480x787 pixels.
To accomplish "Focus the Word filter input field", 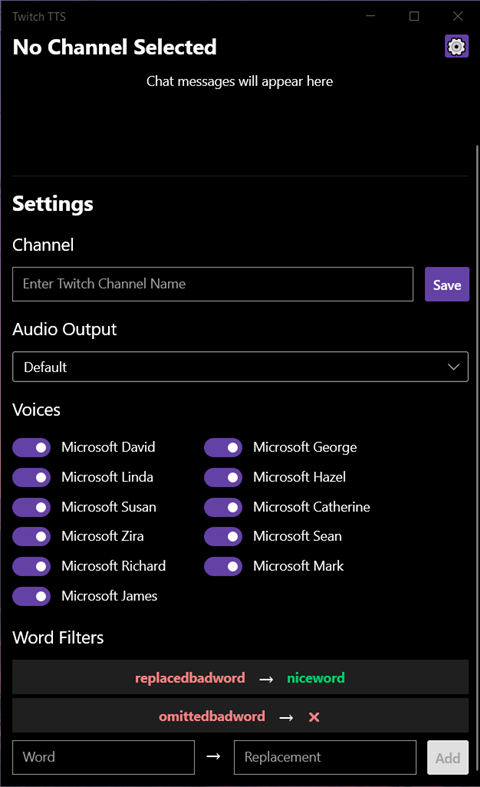I will click(x=103, y=757).
